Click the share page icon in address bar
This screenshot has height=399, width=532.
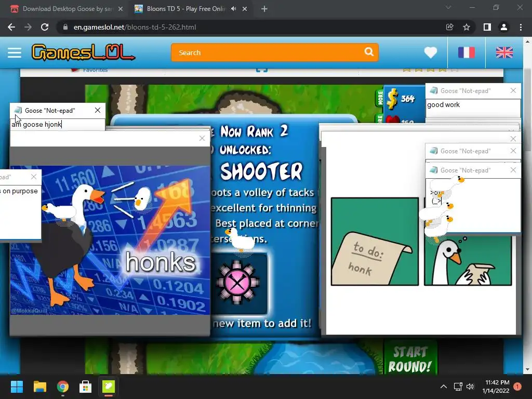[449, 27]
